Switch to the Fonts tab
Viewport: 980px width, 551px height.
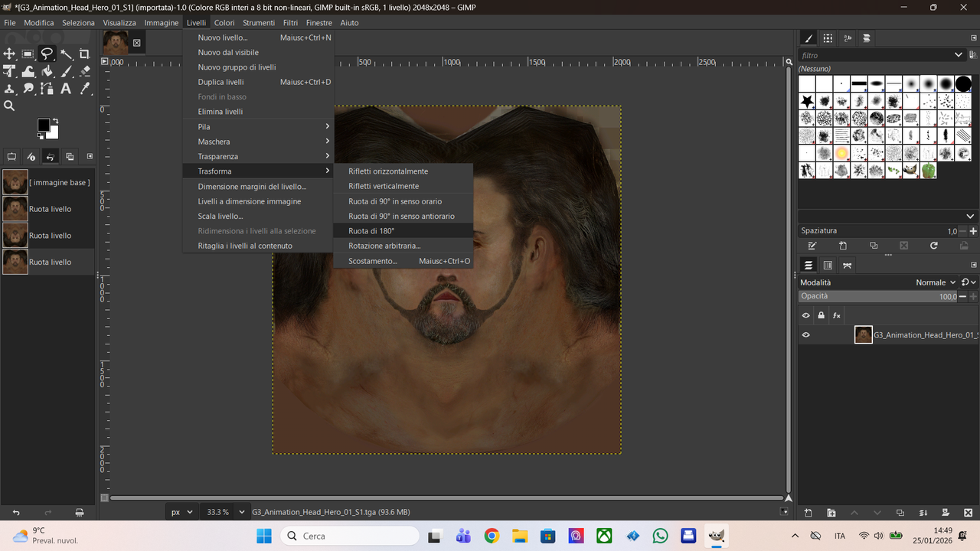click(847, 38)
